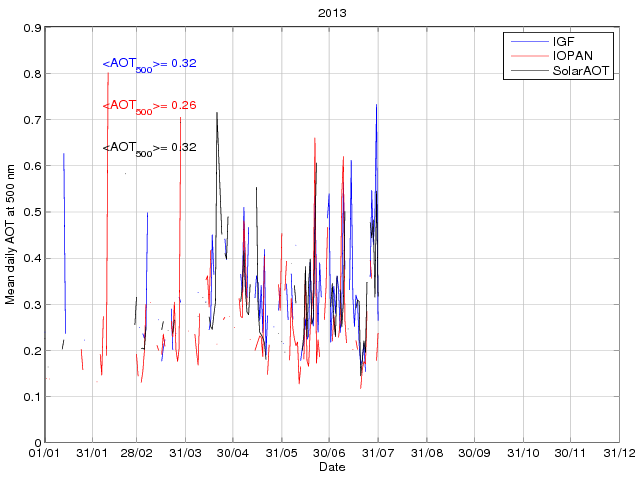Click the 0.1 y-axis tick label
Image resolution: width=640 pixels, height=480 pixels.
point(32,397)
